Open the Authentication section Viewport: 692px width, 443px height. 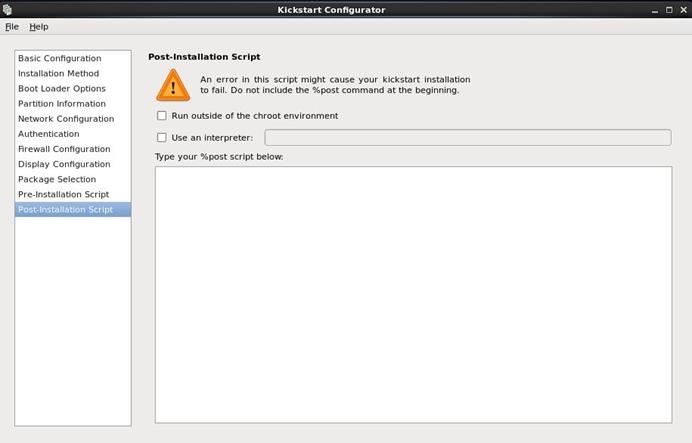coord(73,134)
